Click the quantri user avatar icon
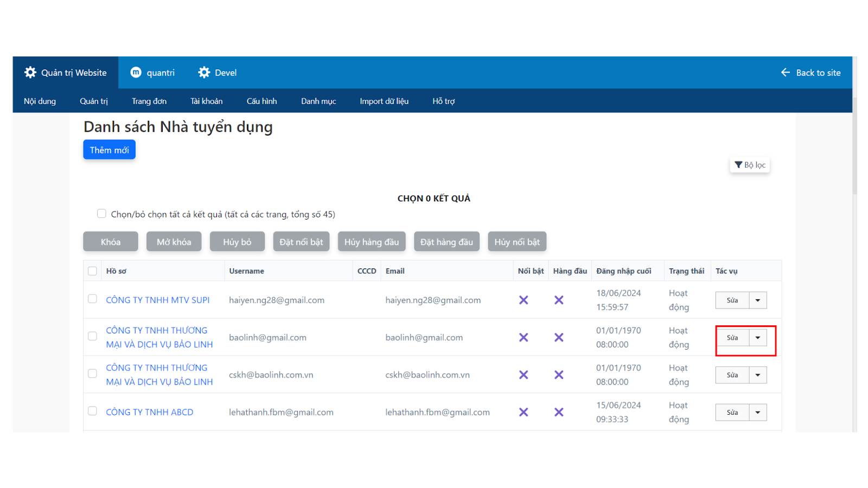This screenshot has width=868, height=488. tap(136, 73)
